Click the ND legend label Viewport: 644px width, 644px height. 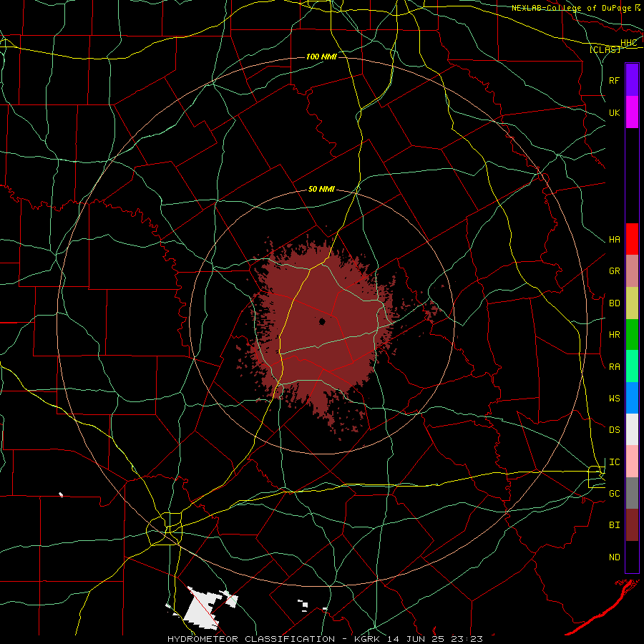point(614,557)
